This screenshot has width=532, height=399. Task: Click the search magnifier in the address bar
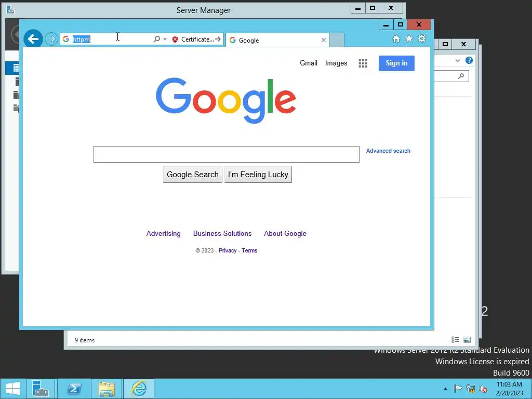click(x=156, y=39)
